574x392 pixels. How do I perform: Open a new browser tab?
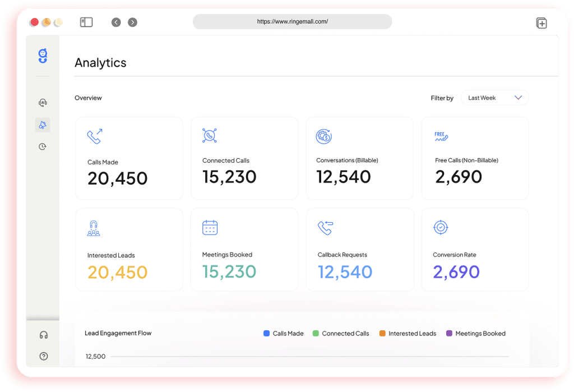click(541, 23)
